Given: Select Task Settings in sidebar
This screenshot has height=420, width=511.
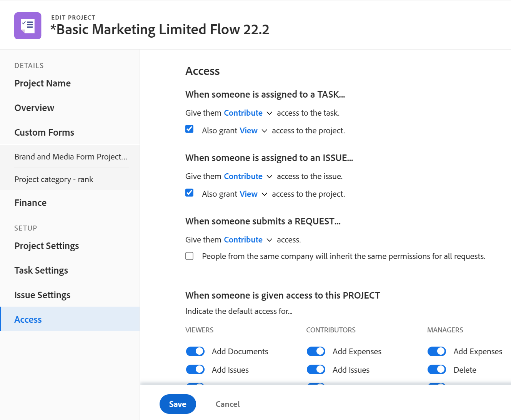Looking at the screenshot, I should pyautogui.click(x=41, y=271).
